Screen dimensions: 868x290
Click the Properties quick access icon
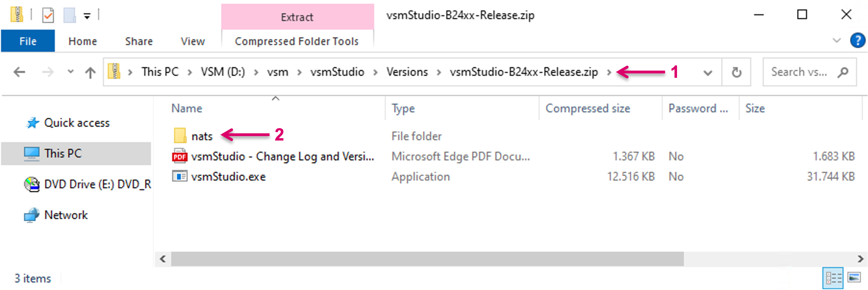(48, 15)
